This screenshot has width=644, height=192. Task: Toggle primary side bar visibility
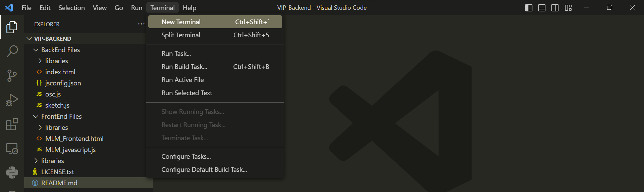(x=529, y=7)
